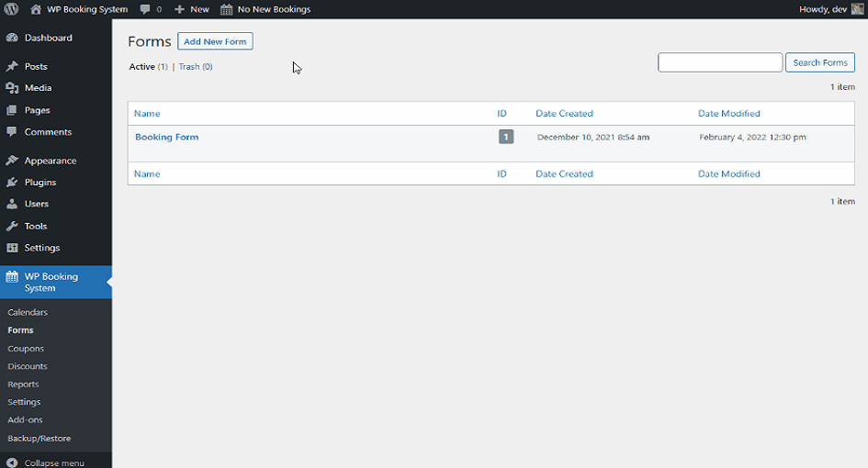Click the Posts pin icon
This screenshot has height=468, width=868.
[12, 66]
